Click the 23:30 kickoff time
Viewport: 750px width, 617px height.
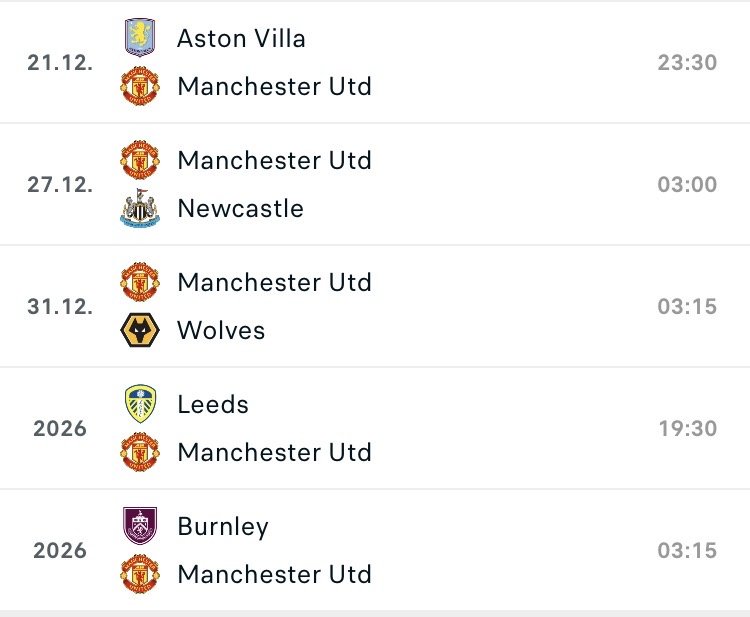click(687, 62)
